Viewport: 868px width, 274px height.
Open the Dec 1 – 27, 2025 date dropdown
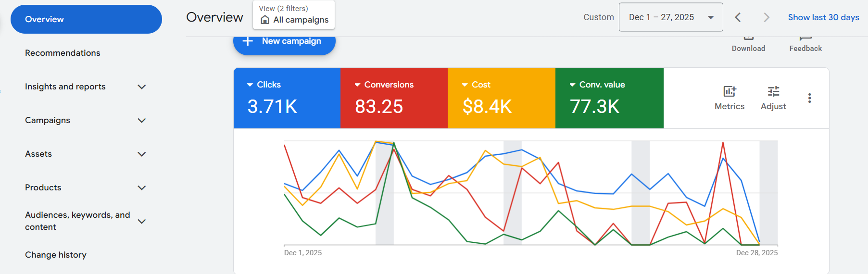[670, 17]
